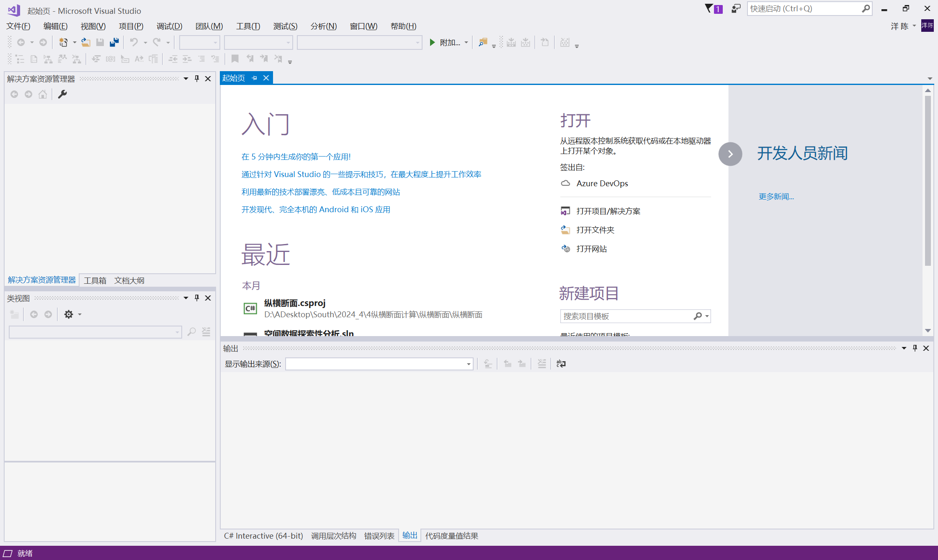The width and height of the screenshot is (938, 560).
Task: Expand the Undo history dropdown arrow
Action: [x=145, y=42]
